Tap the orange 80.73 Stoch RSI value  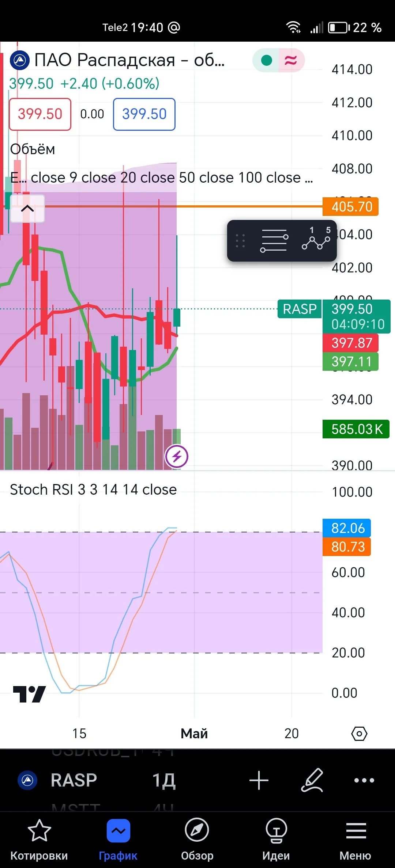pyautogui.click(x=347, y=547)
